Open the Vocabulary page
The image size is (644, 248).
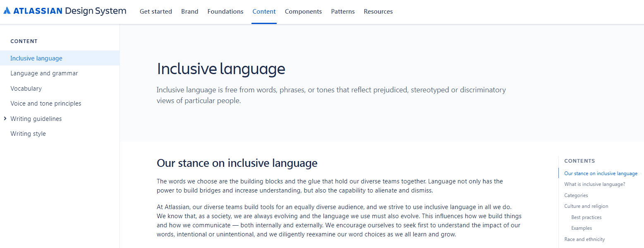pos(26,88)
